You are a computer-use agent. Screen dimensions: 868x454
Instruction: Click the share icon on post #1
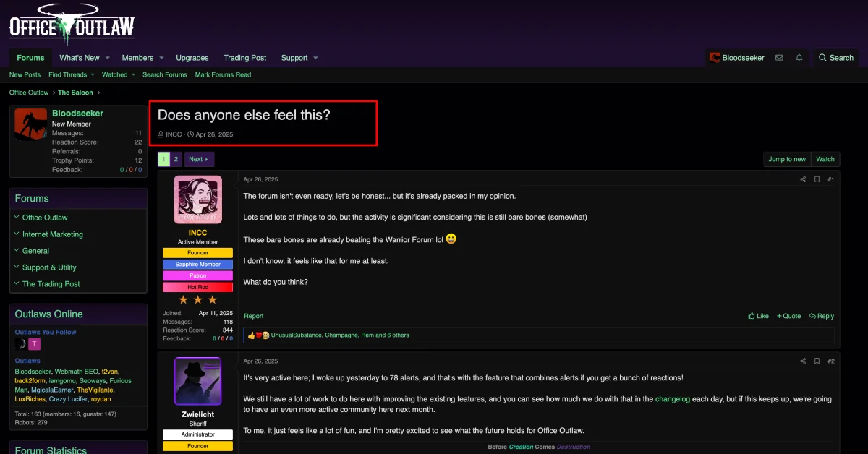[x=803, y=179]
